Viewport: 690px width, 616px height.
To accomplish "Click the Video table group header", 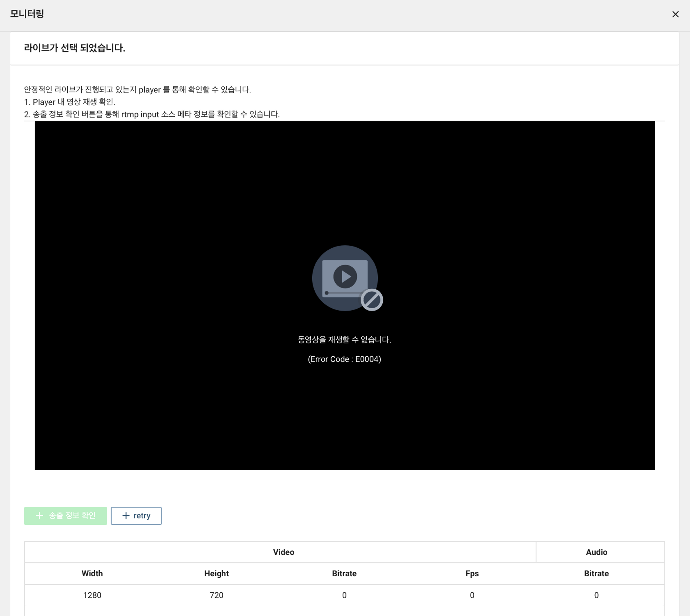I will click(283, 552).
